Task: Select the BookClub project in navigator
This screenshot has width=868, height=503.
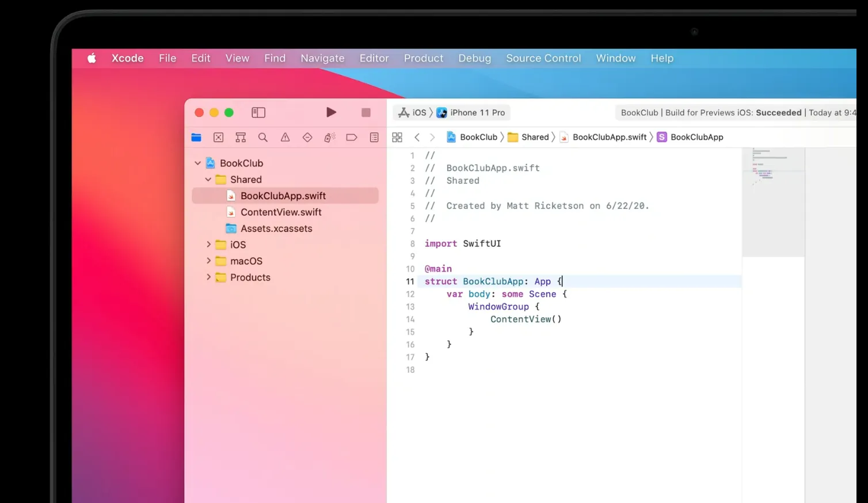Action: [x=285, y=163]
